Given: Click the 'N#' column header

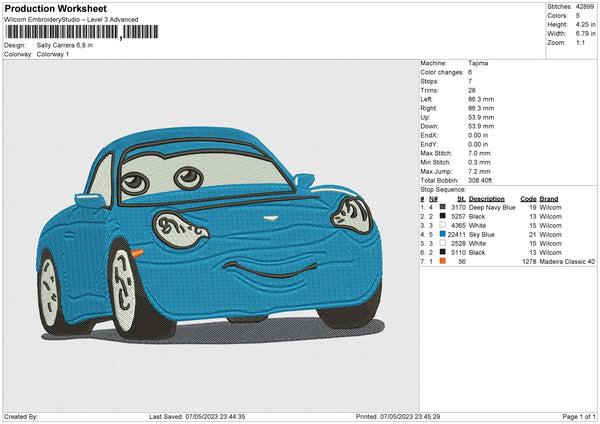Looking at the screenshot, I should point(433,199).
